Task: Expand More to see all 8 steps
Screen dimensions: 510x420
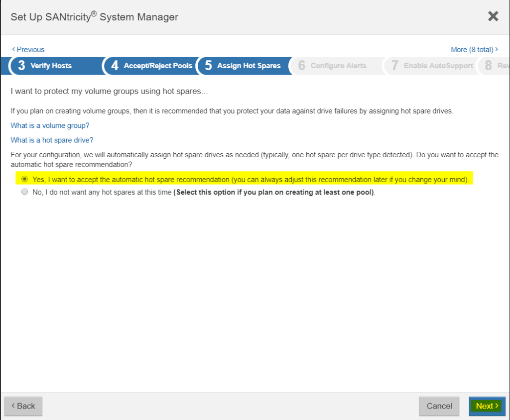Action: (x=474, y=49)
